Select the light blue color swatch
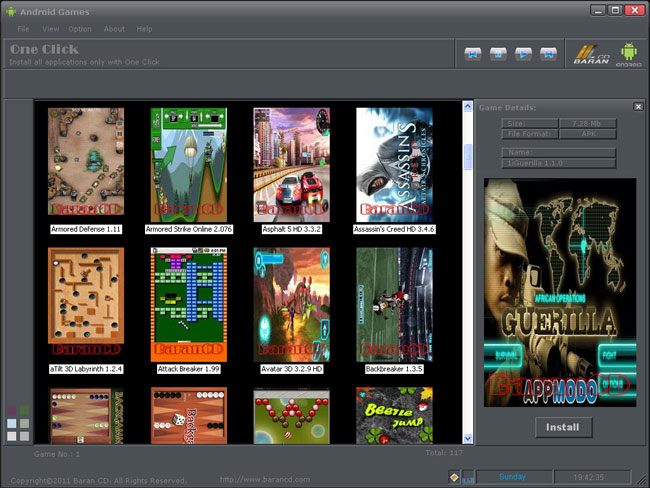This screenshot has width=650, height=488. click(x=12, y=423)
